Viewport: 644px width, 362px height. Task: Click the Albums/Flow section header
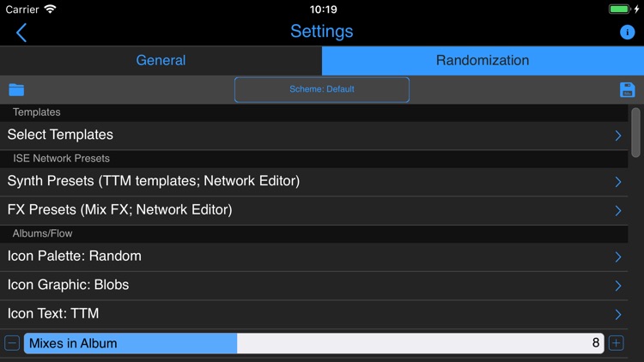[313, 234]
